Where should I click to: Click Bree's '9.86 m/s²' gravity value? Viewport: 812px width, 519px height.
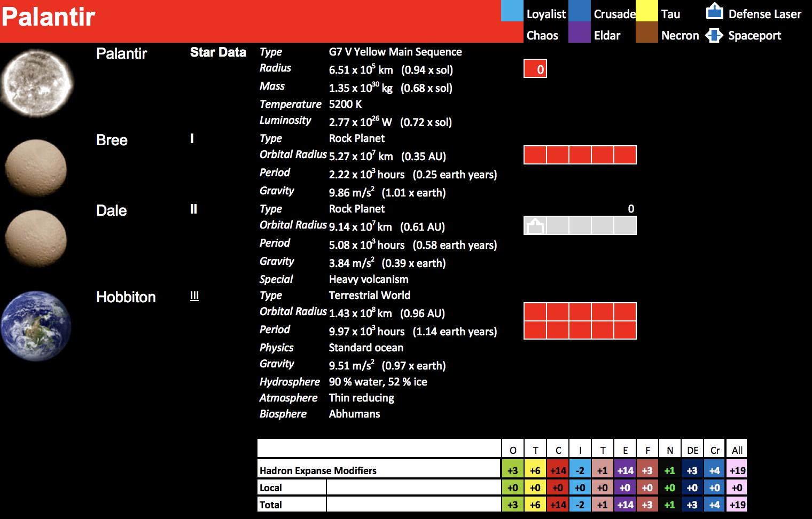pyautogui.click(x=352, y=192)
